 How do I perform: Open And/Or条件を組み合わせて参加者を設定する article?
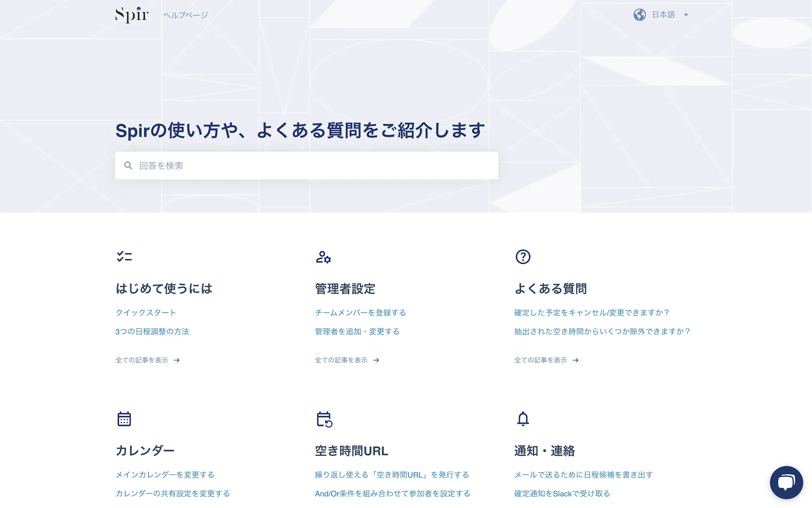pos(393,493)
